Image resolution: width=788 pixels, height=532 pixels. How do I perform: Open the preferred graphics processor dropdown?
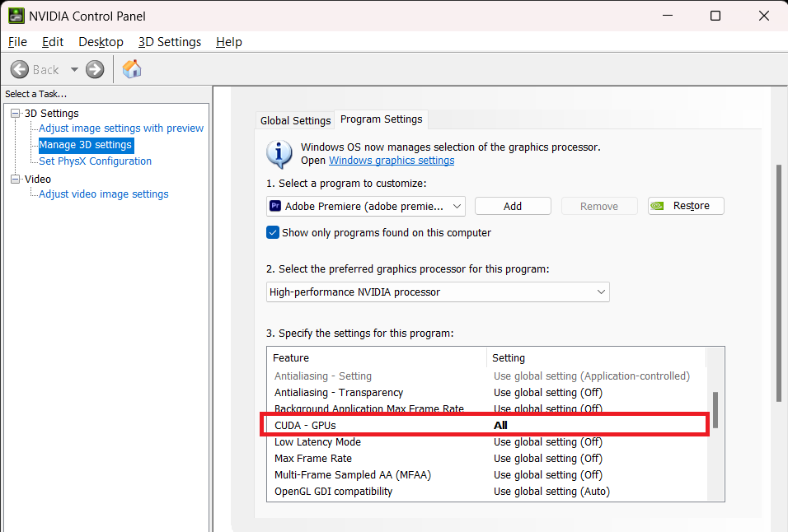click(x=438, y=292)
